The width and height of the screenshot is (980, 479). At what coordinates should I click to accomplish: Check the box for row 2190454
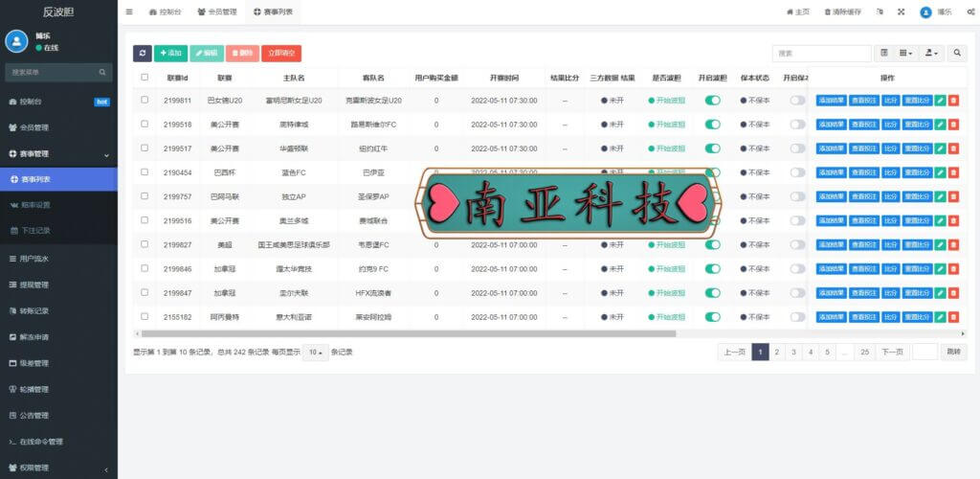pyautogui.click(x=145, y=172)
